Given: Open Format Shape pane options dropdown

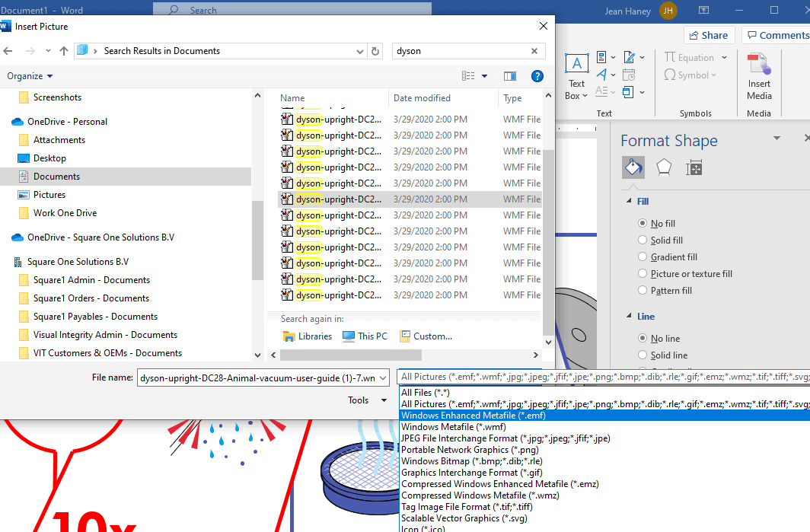Looking at the screenshot, I should coord(777,138).
